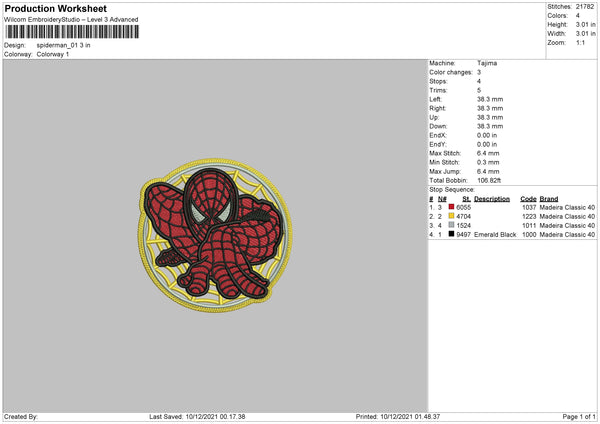Click thread code 1037
Image resolution: width=600 pixels, height=424 pixels.
click(x=529, y=207)
